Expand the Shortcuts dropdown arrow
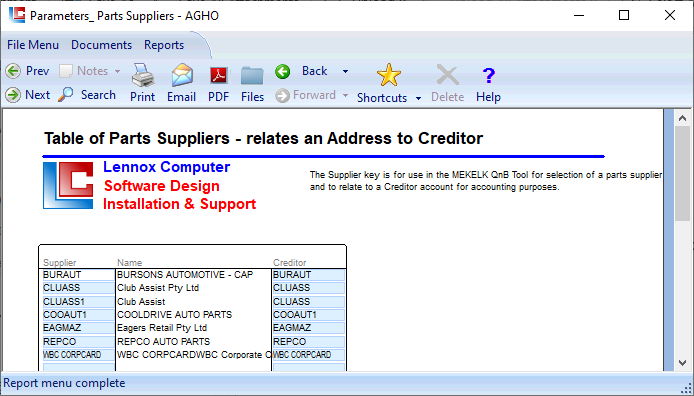The width and height of the screenshot is (694, 396). coord(418,98)
